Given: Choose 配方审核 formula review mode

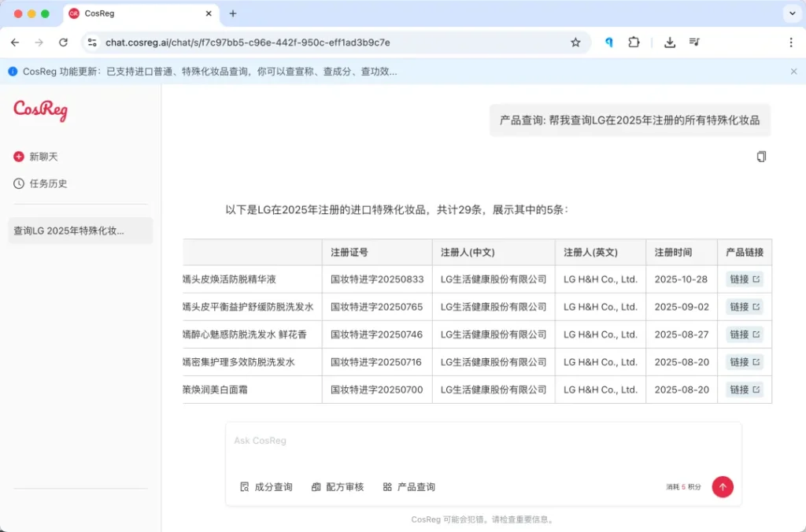Looking at the screenshot, I should [x=338, y=487].
